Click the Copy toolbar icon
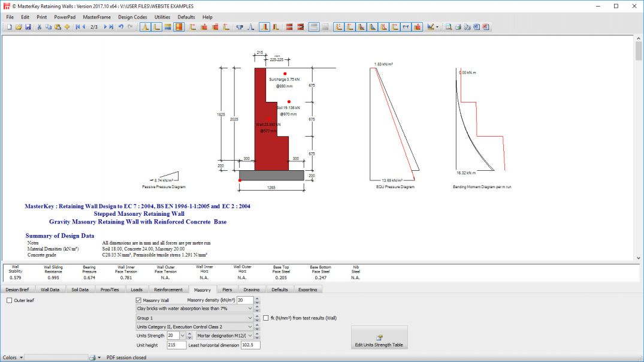 pos(49,27)
